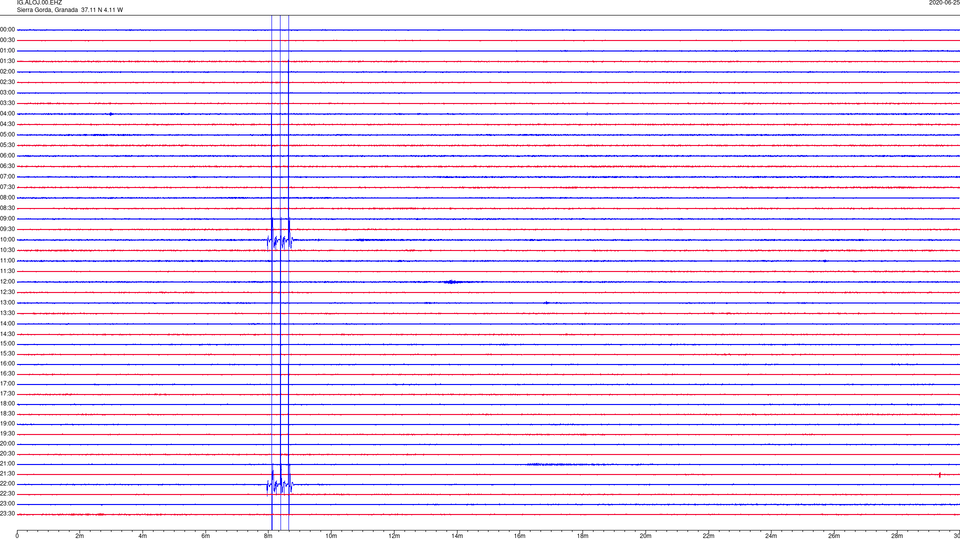Click the station code IG.ALOJ.00.EHZ title

(39, 3)
